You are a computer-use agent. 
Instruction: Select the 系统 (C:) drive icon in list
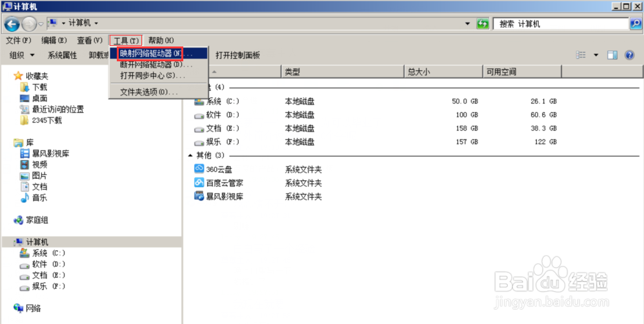pos(199,101)
